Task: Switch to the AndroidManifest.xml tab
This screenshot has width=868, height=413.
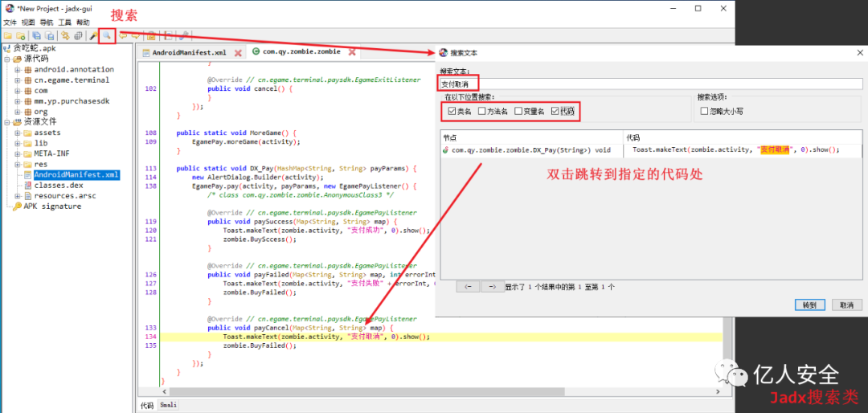Action: [x=190, y=52]
